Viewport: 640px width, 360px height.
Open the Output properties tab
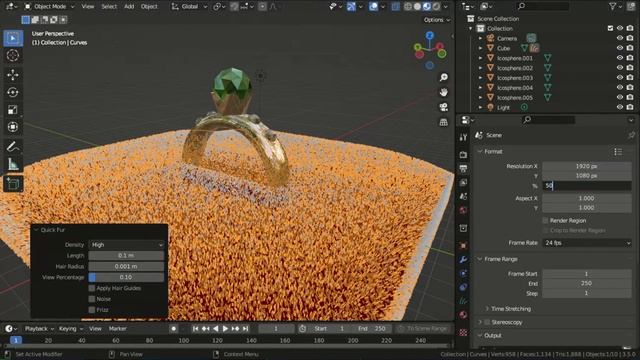(463, 169)
